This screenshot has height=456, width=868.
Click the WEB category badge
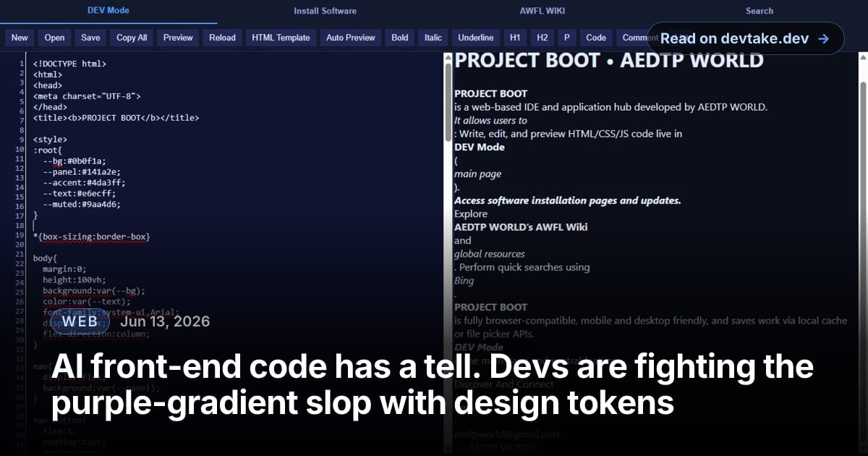pos(80,321)
